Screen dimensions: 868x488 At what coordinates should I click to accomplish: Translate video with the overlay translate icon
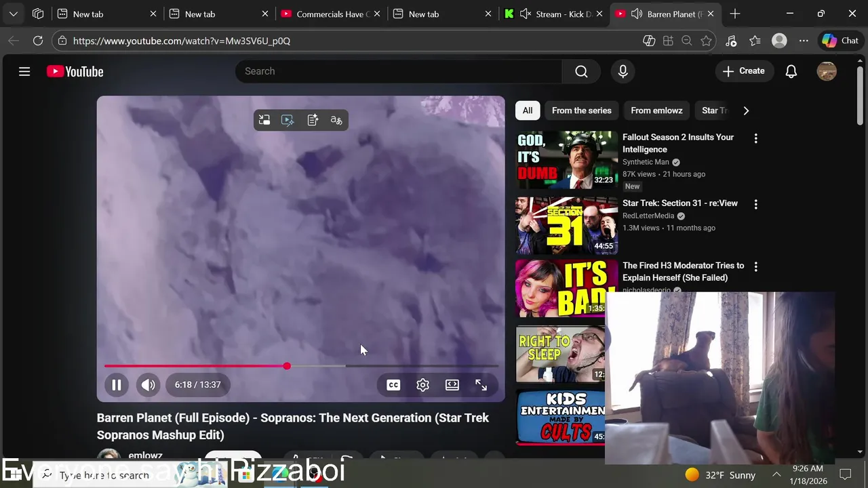coord(336,120)
